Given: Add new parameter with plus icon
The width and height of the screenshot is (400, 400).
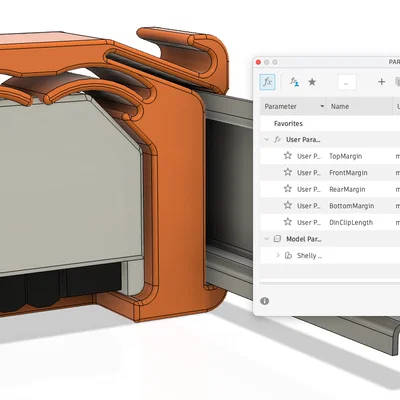Looking at the screenshot, I should point(382,82).
